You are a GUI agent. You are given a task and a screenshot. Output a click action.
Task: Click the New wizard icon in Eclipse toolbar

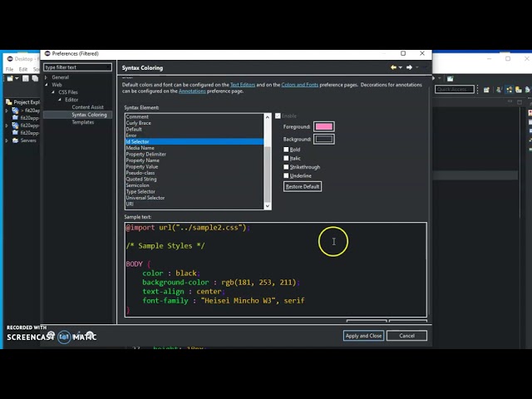tap(10, 78)
